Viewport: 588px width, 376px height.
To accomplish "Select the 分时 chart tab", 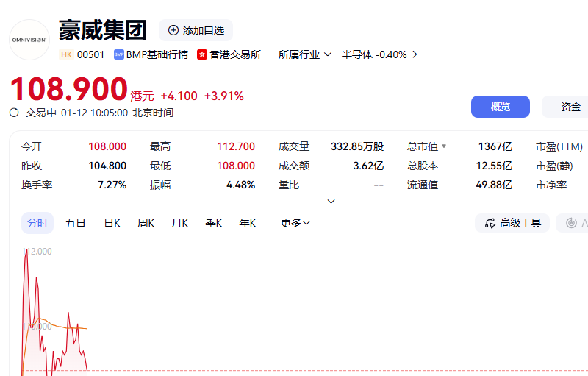I will click(37, 223).
